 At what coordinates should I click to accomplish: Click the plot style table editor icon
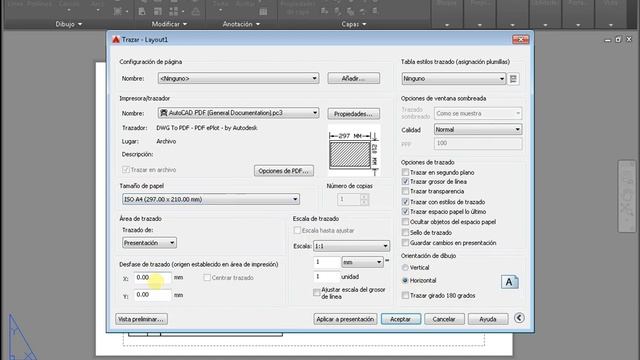click(x=513, y=79)
